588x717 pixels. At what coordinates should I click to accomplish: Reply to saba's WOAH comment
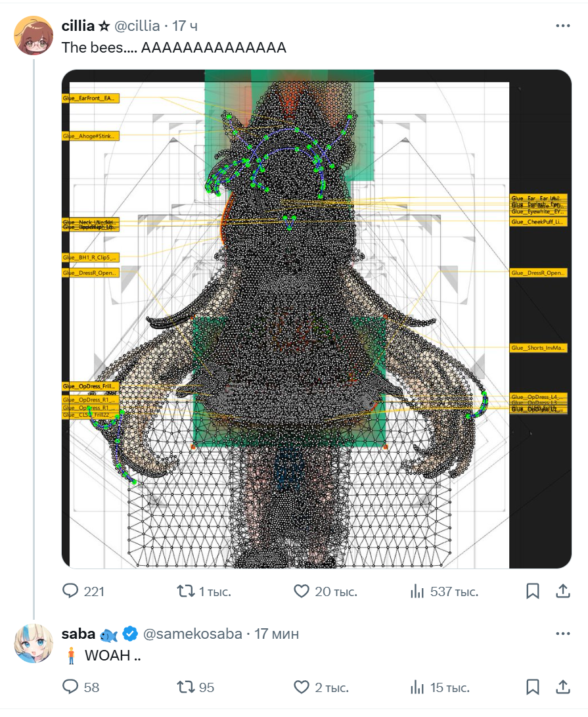[x=80, y=687]
